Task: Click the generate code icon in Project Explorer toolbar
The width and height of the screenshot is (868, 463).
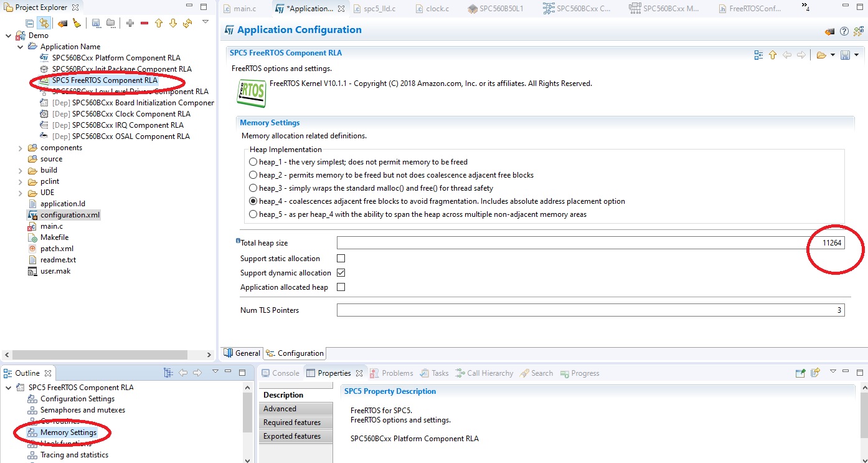Action: [x=62, y=23]
